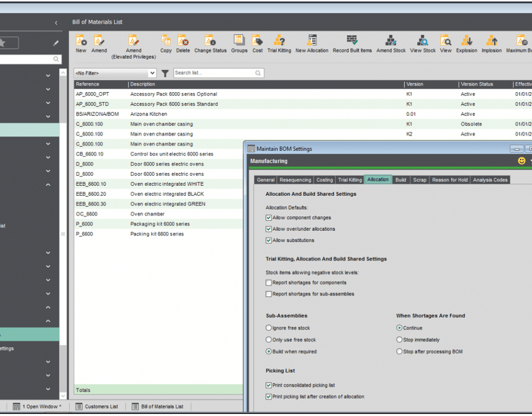Enable Report shortages for components
The width and height of the screenshot is (532, 416).
269,282
